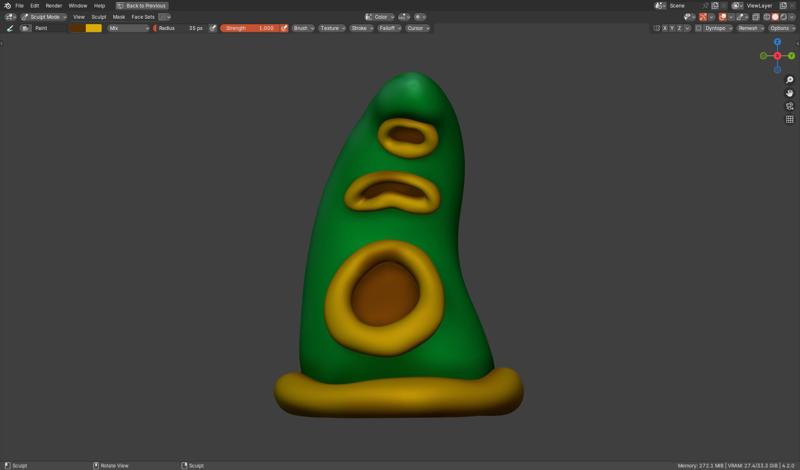Open the Mix blend mode dropdown

tap(129, 28)
